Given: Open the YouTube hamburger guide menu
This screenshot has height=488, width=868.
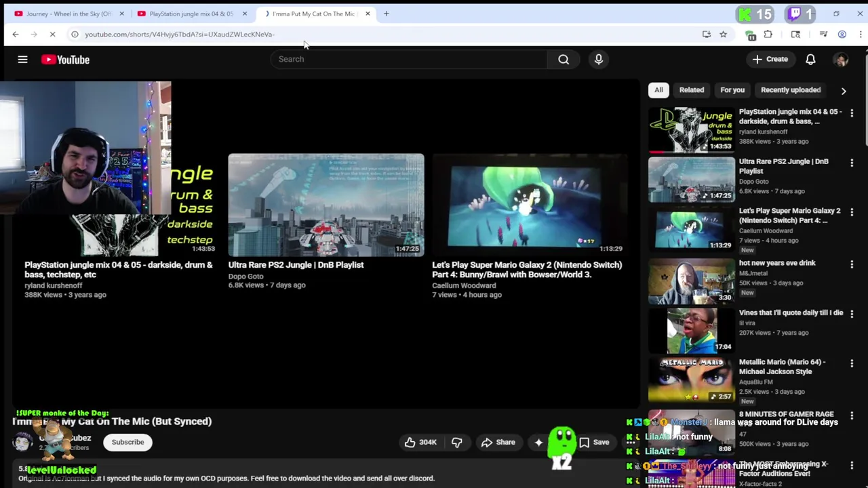Looking at the screenshot, I should coord(22,60).
